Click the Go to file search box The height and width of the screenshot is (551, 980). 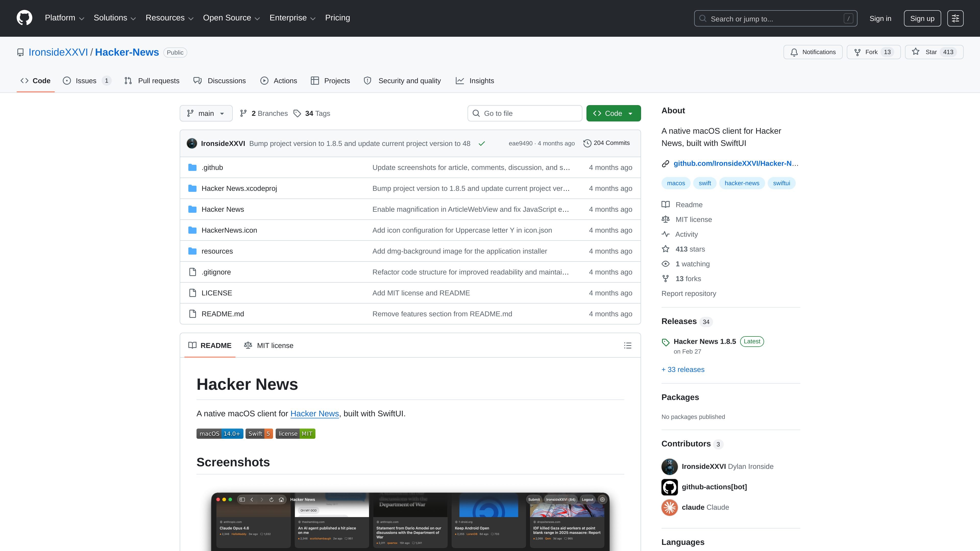[x=525, y=113]
